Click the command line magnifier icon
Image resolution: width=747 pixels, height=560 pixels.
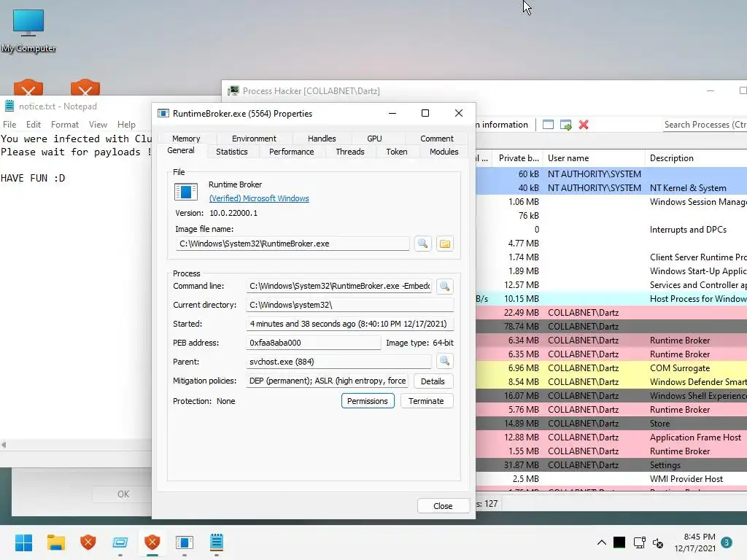point(444,286)
